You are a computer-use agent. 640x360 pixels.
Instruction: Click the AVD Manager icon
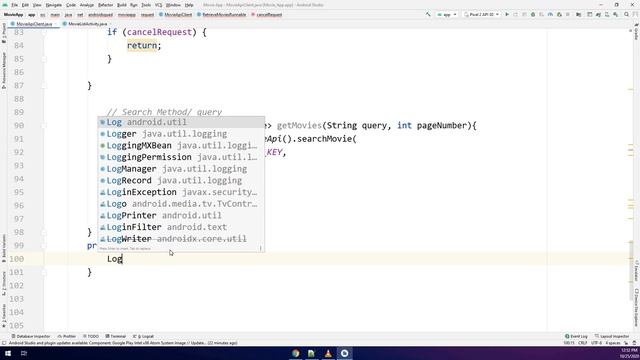pyautogui.click(x=607, y=14)
